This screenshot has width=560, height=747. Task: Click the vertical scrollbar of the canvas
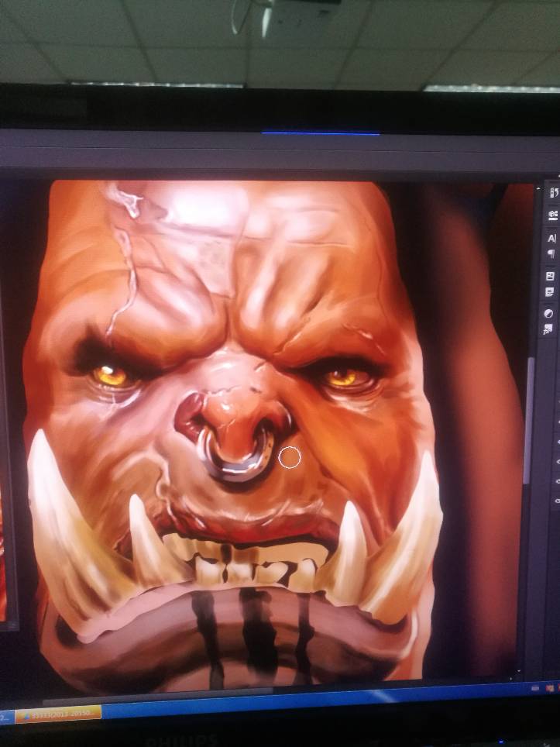click(x=528, y=419)
